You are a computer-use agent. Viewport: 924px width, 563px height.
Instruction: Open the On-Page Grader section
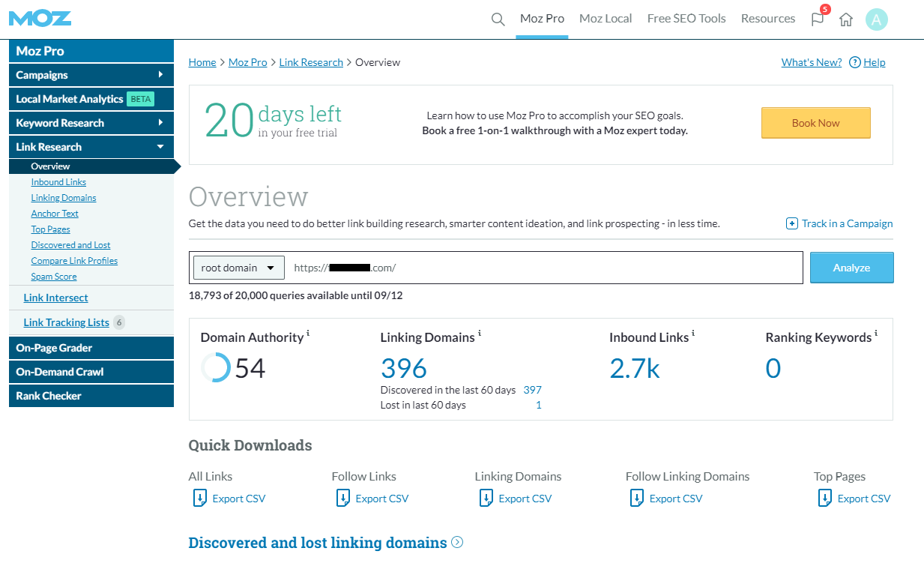(x=91, y=348)
